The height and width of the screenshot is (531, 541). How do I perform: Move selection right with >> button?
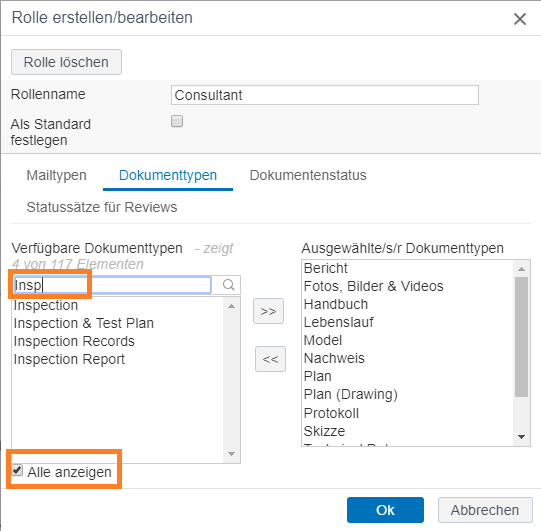[x=268, y=311]
